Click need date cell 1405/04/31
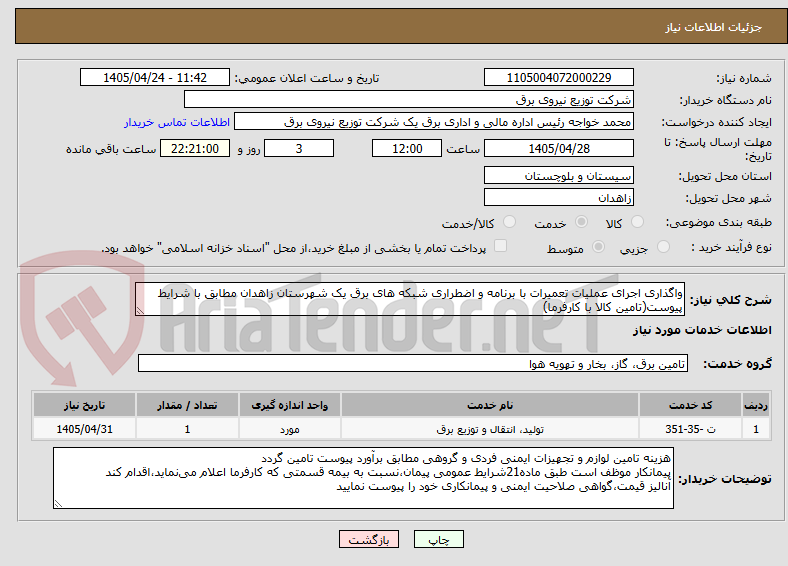The width and height of the screenshot is (788, 566). click(x=84, y=429)
